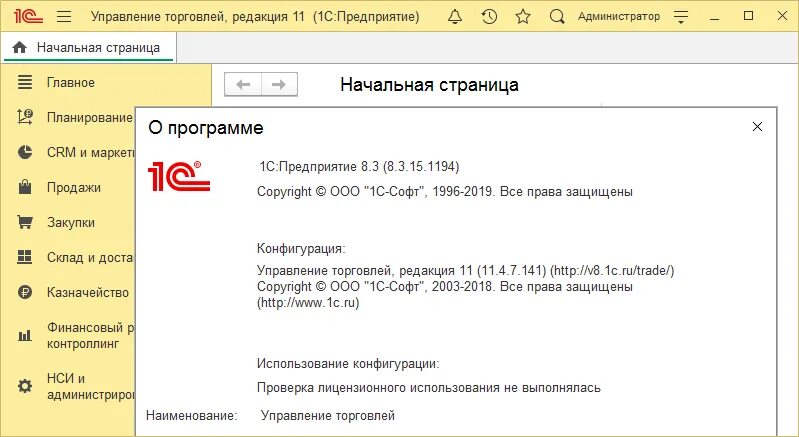Click Проверка лицензионного использования text
Image resolution: width=799 pixels, height=437 pixels.
[x=429, y=388]
